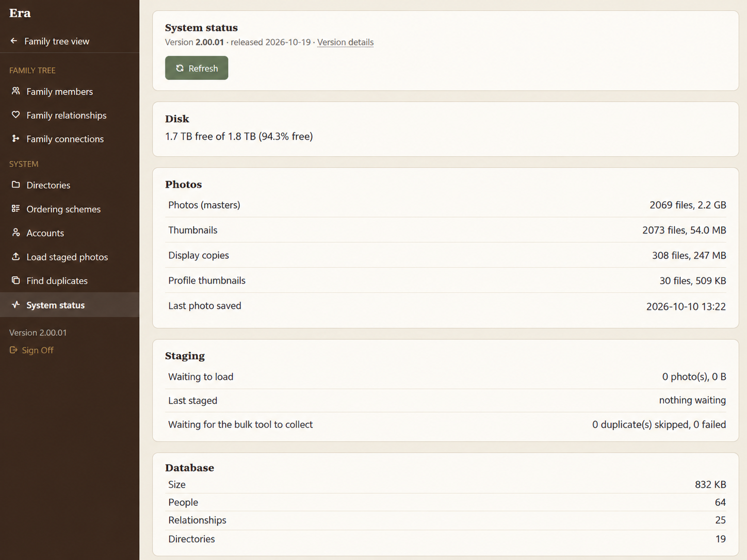Click 'Version 2.00.01' in the sidebar
This screenshot has width=747, height=560.
(38, 333)
